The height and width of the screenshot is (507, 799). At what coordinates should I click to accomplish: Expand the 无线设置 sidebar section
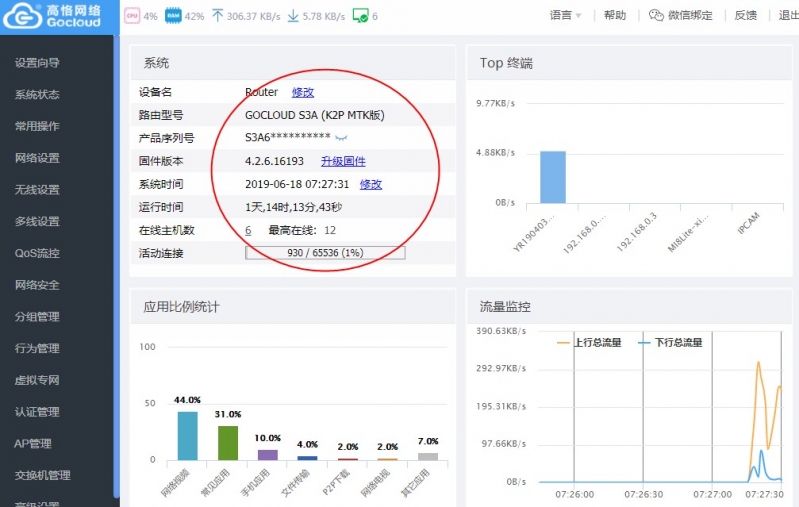pyautogui.click(x=37, y=190)
